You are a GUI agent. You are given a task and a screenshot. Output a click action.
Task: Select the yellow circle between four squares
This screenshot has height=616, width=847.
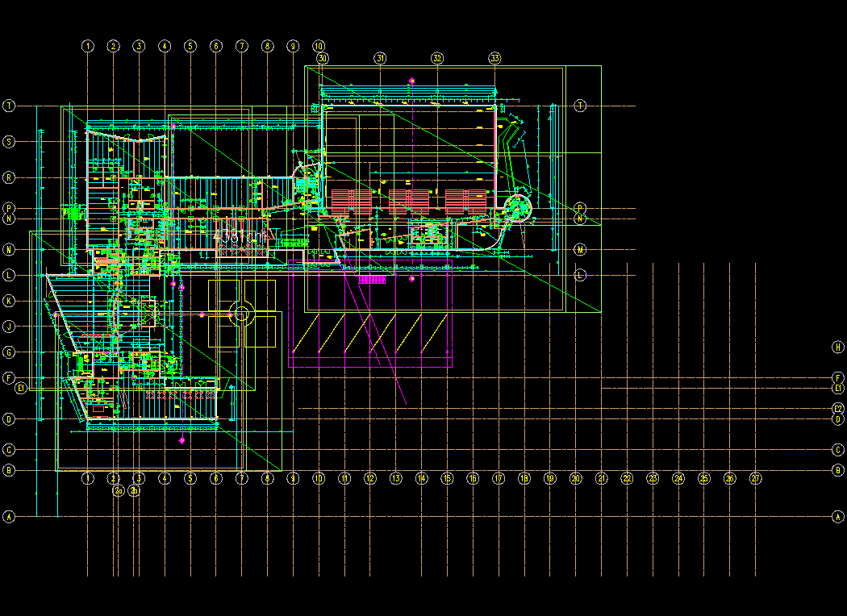pyautogui.click(x=241, y=314)
